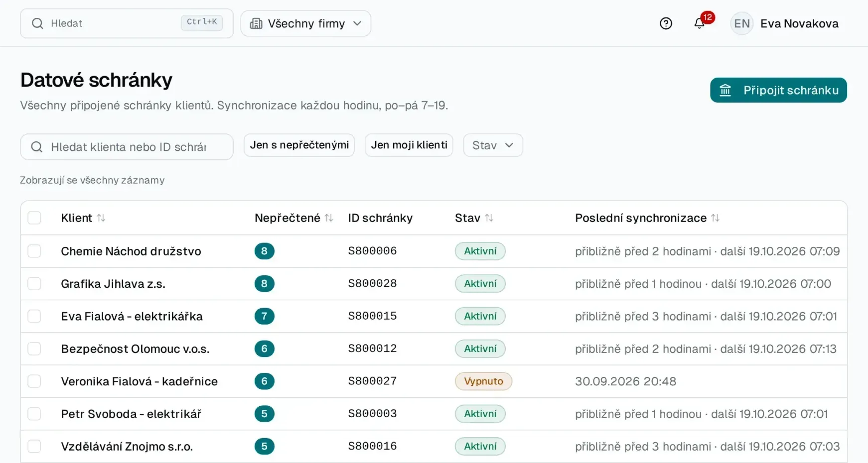Tick checkbox for Veronika Fialová - kadeřnice
The image size is (868, 463).
point(34,381)
